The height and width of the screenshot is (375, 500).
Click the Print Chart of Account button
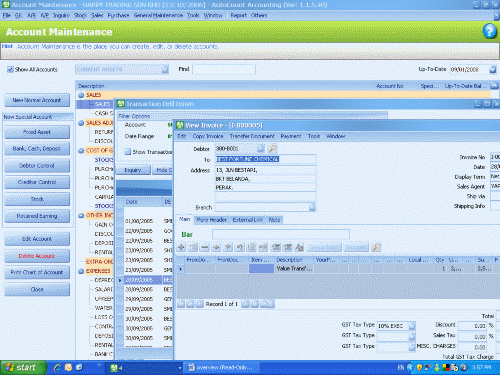[x=37, y=272]
